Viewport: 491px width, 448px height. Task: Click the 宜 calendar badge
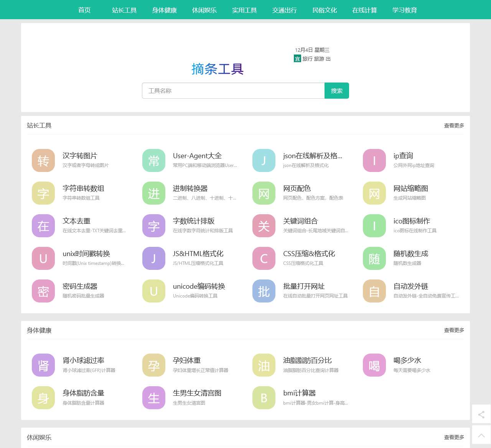(x=297, y=59)
